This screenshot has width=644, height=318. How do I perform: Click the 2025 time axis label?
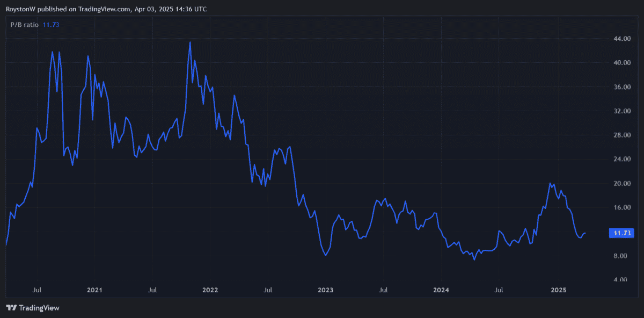click(559, 290)
